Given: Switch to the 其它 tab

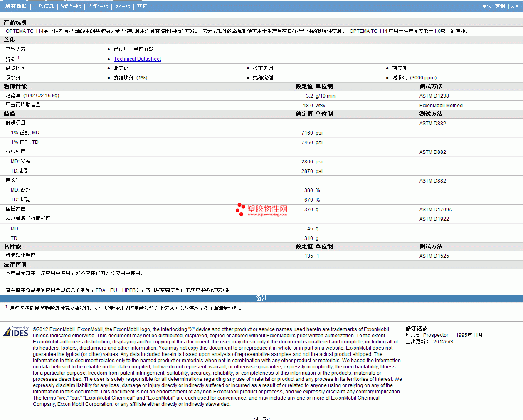Looking at the screenshot, I should [142, 6].
